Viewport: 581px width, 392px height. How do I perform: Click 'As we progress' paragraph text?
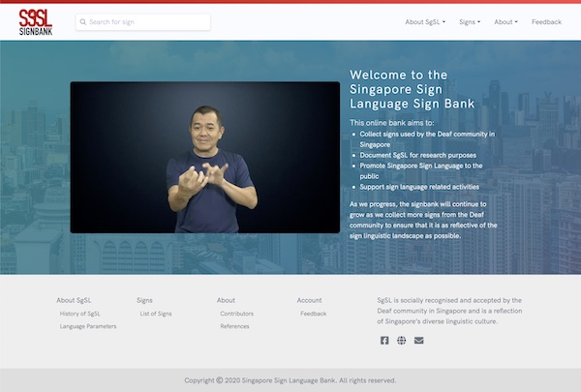423,220
